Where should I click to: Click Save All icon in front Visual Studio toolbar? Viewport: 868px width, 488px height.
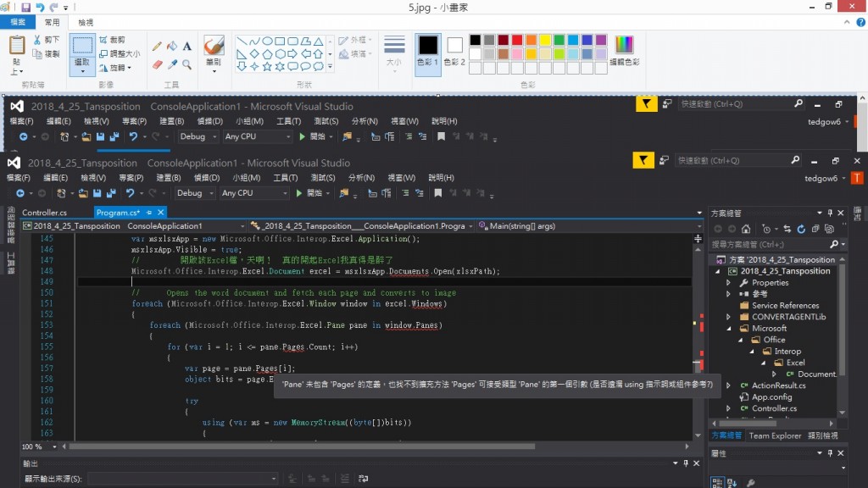(x=111, y=193)
